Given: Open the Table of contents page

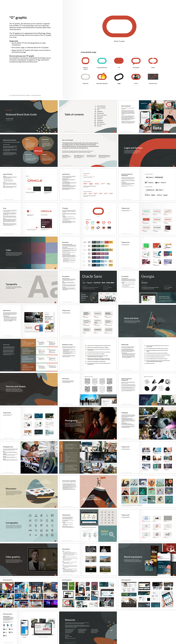Looking at the screenshot, I should tap(88, 117).
